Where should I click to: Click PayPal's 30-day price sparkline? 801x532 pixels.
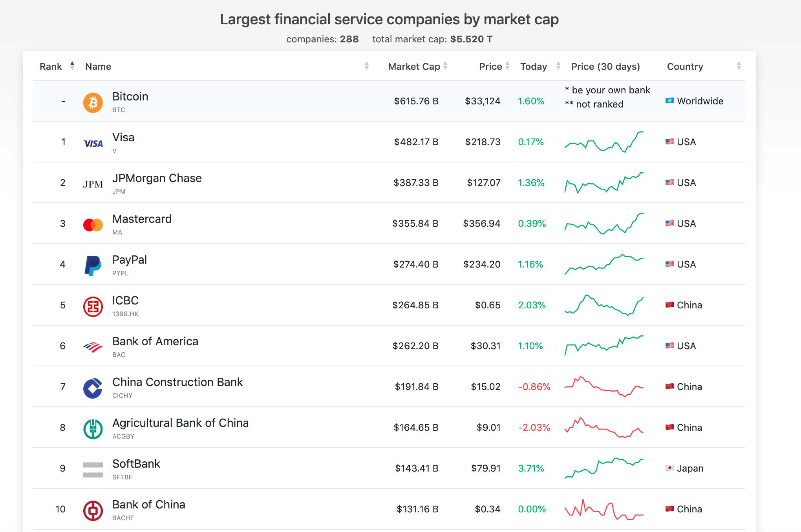point(604,264)
